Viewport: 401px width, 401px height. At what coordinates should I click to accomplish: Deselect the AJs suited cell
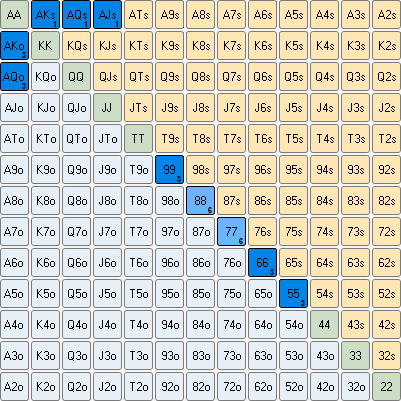(x=107, y=15)
